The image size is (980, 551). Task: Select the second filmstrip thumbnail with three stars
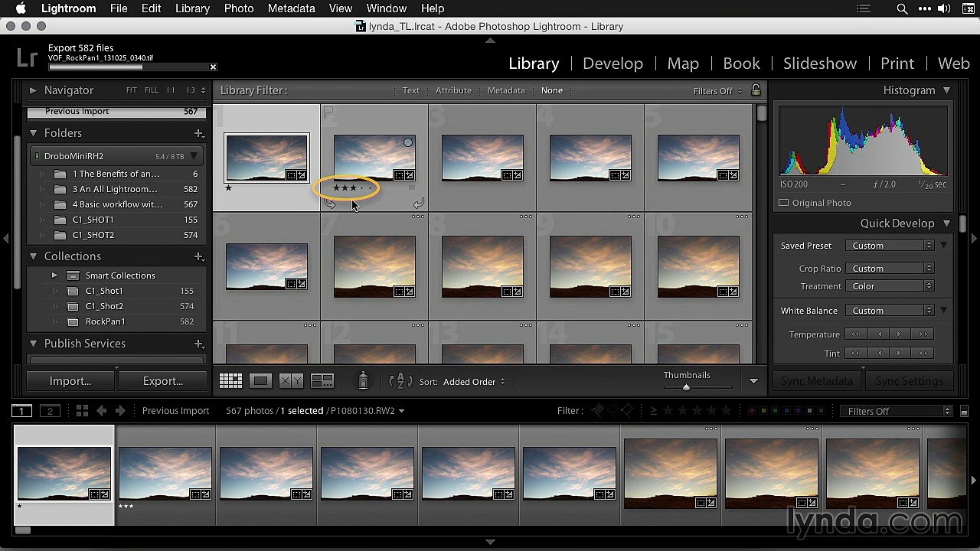click(x=165, y=474)
